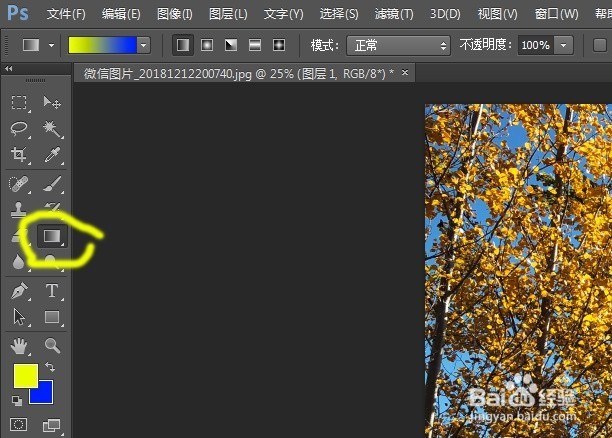Open the 图层(L) menu
This screenshot has height=438, width=612.
pos(228,14)
